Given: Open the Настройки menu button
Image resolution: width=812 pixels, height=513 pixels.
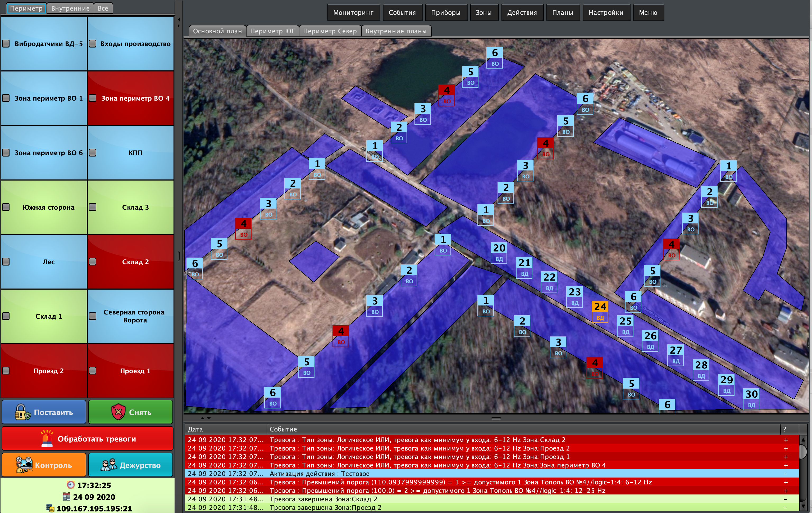Looking at the screenshot, I should click(606, 12).
